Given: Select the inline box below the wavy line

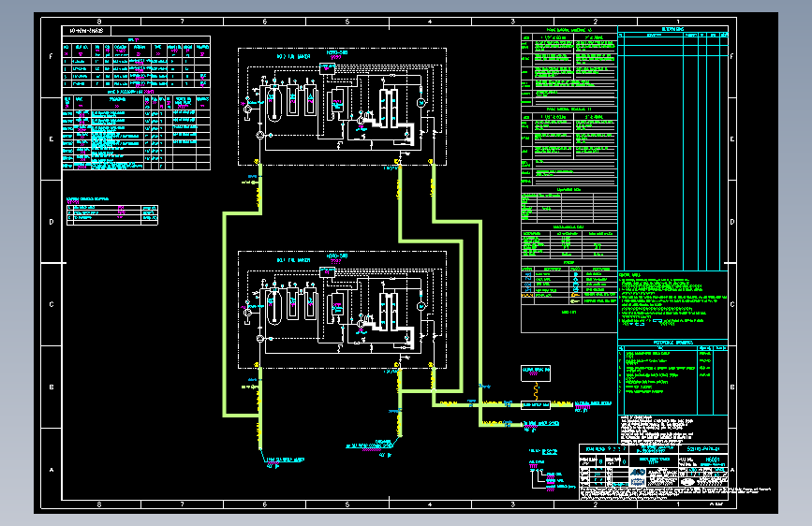Looking at the screenshot, I should pos(536,405).
